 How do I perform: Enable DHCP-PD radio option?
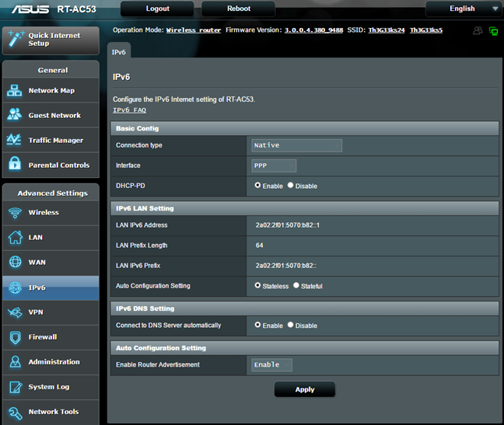(x=257, y=185)
